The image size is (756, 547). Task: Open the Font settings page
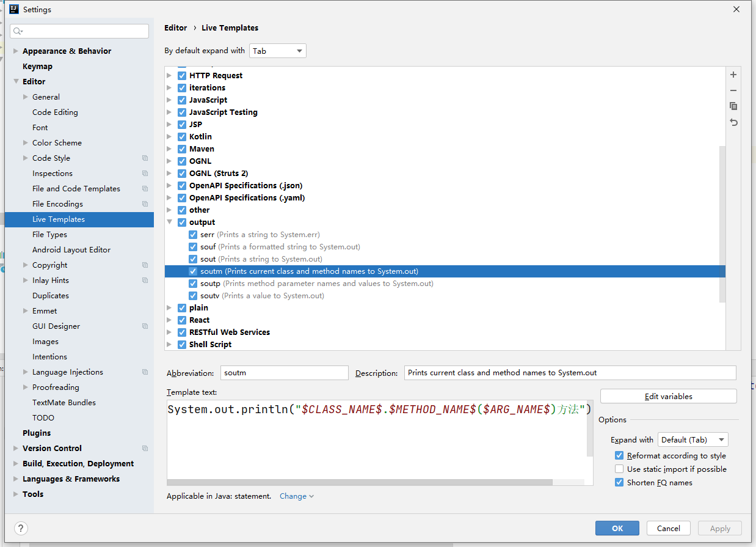tap(40, 128)
